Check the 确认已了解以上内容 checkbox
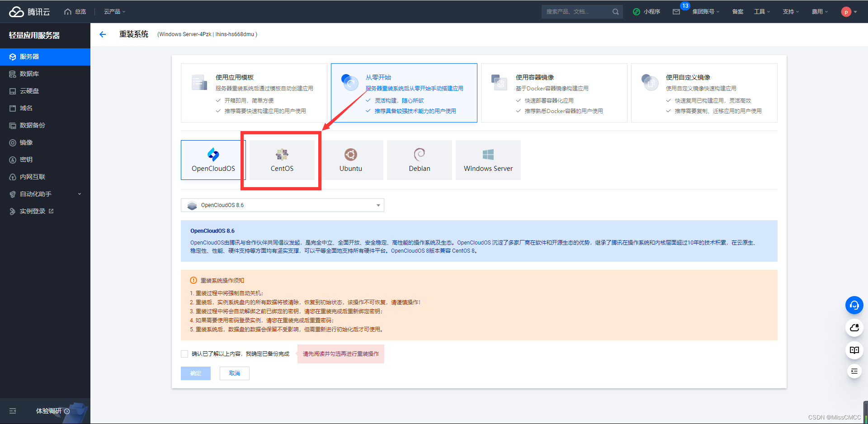 [184, 354]
